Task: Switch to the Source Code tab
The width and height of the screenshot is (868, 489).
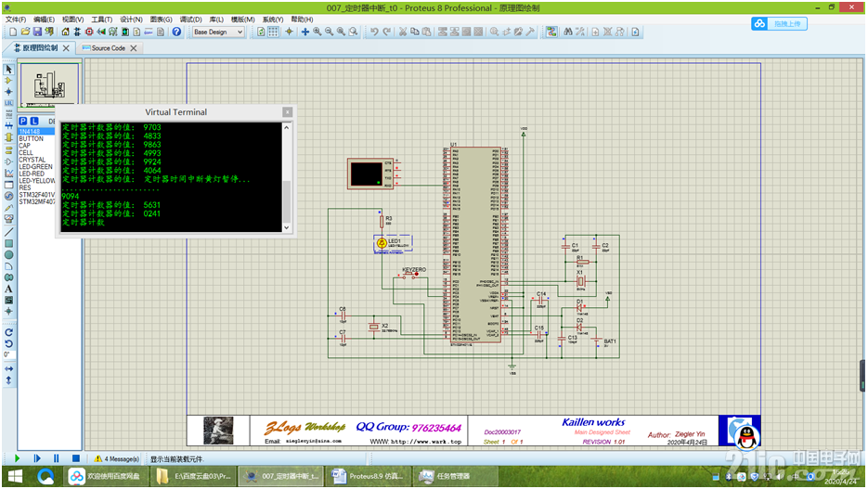Action: tap(109, 48)
